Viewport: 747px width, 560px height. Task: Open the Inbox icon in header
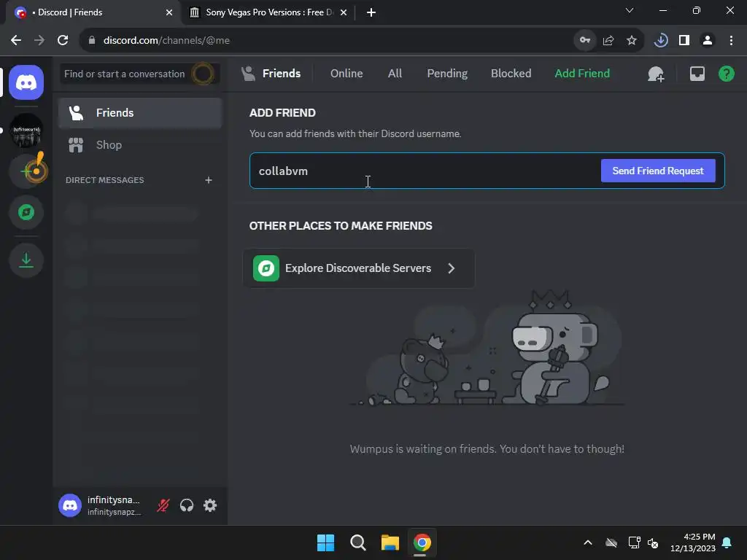[697, 74]
